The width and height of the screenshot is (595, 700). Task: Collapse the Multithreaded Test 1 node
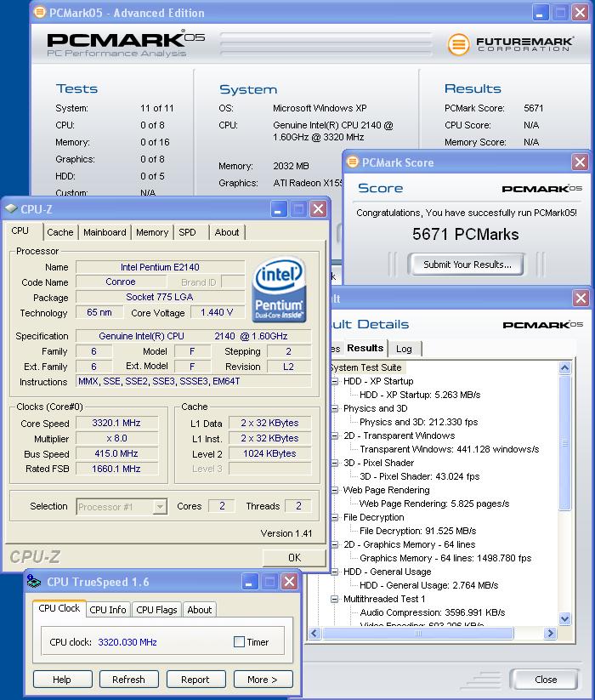335,599
